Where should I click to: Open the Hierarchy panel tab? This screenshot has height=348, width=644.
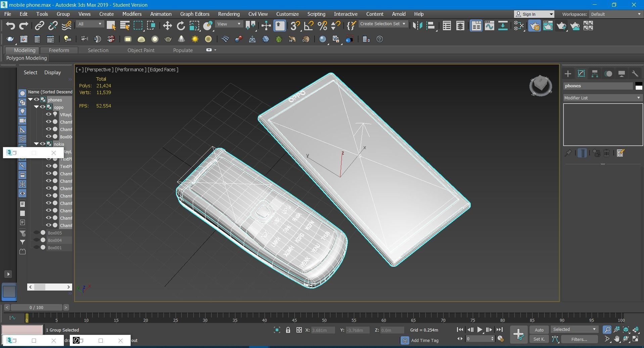coord(595,74)
